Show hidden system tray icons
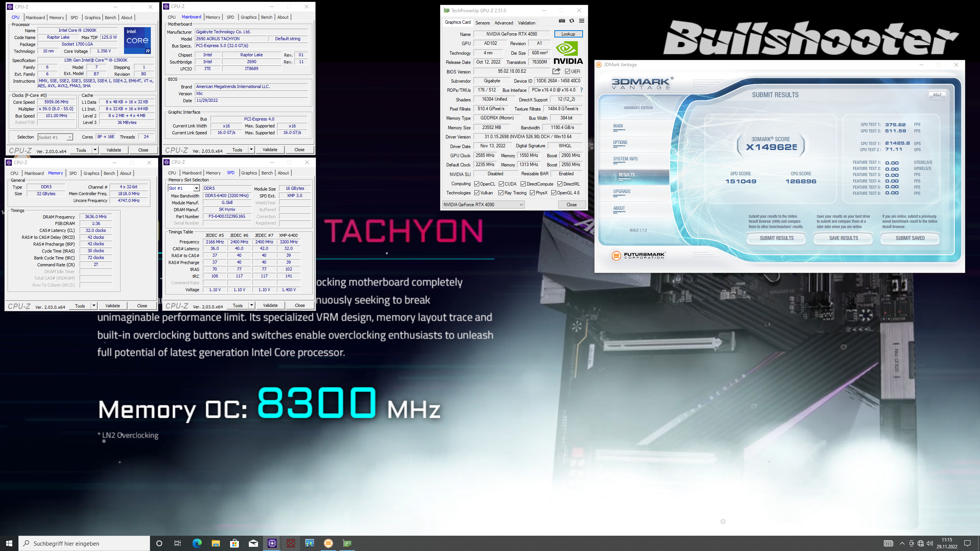The width and height of the screenshot is (980, 551). point(902,543)
